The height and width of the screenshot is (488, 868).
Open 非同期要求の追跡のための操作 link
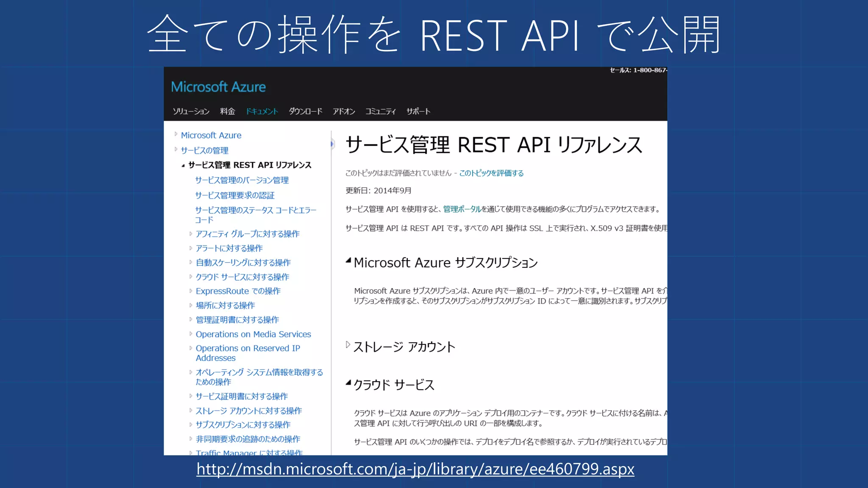coord(248,439)
